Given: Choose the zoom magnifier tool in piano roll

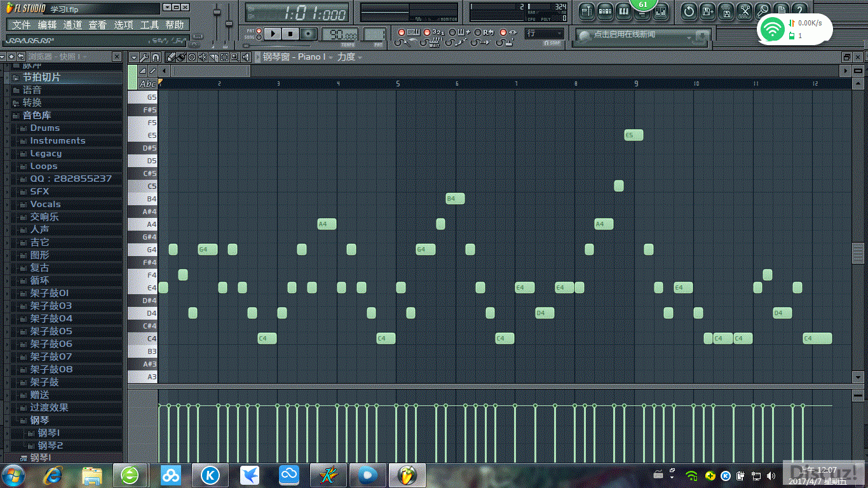Looking at the screenshot, I should (x=234, y=57).
